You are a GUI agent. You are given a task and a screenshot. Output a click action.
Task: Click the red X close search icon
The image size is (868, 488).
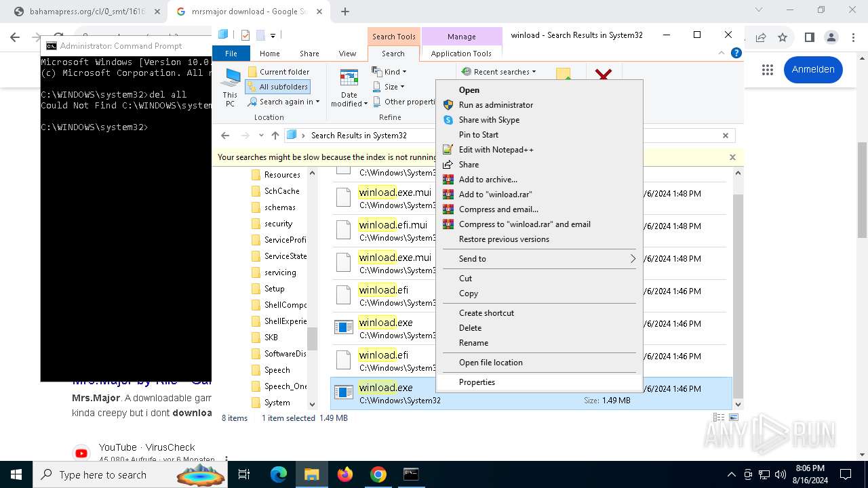click(x=604, y=75)
